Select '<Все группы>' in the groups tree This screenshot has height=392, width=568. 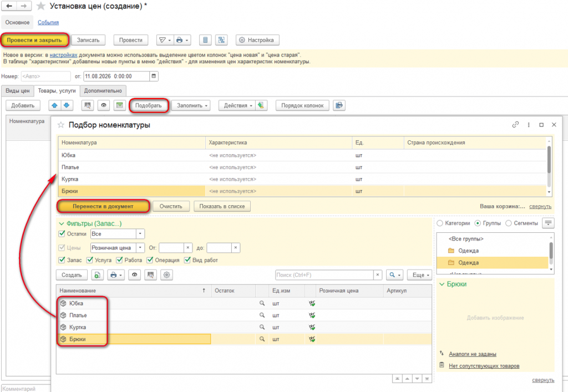coord(466,239)
